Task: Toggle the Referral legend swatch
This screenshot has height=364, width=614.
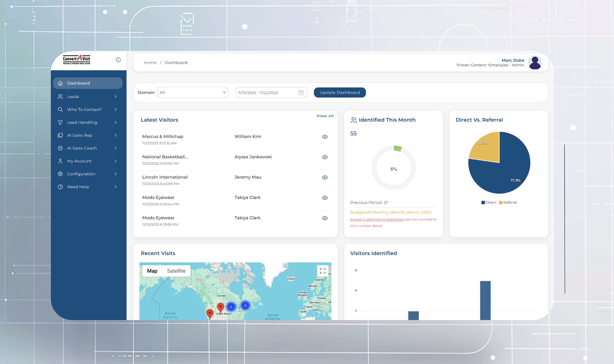Action: (501, 203)
